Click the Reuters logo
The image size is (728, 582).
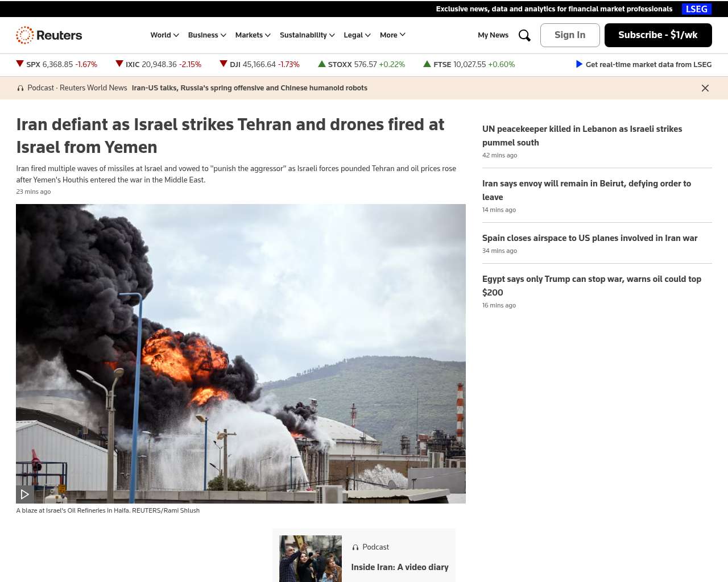[49, 35]
